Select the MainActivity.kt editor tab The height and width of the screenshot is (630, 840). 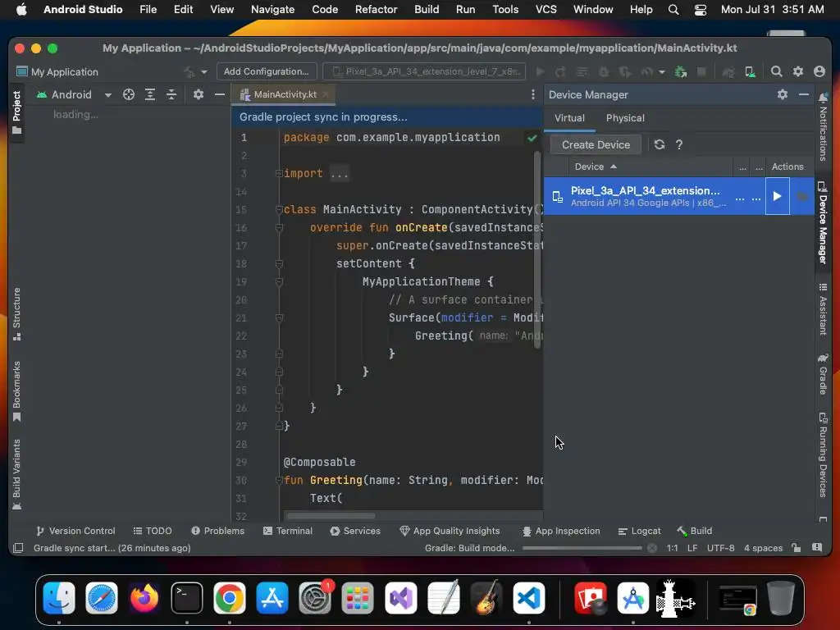click(x=285, y=94)
